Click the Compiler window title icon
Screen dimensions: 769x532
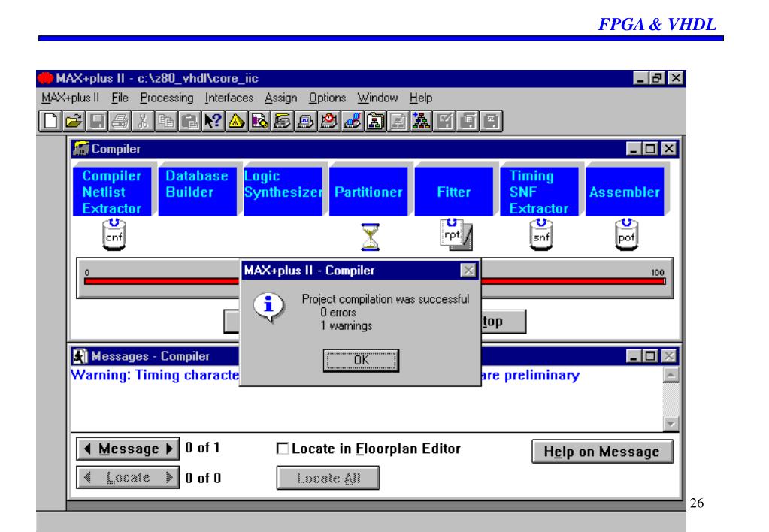tap(81, 148)
